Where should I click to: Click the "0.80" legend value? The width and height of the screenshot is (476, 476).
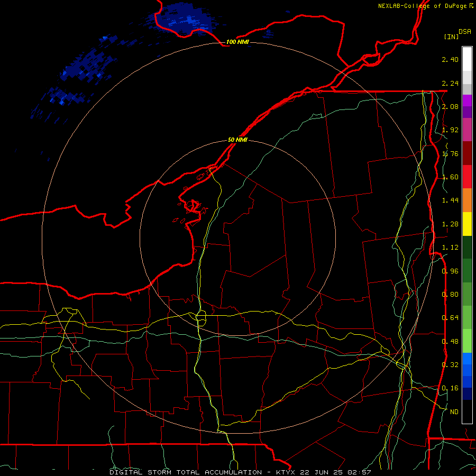coord(450,295)
